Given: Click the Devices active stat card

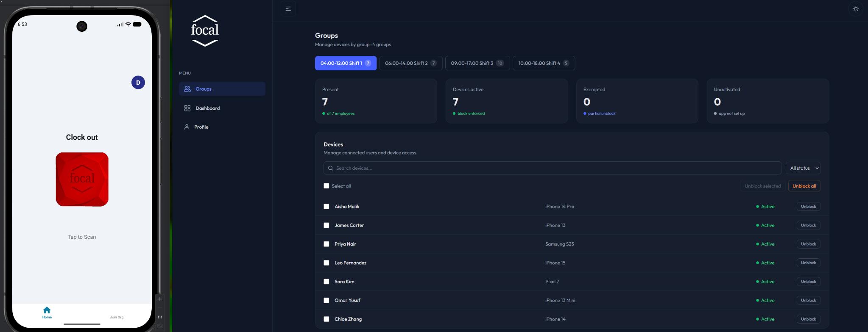Looking at the screenshot, I should point(507,101).
